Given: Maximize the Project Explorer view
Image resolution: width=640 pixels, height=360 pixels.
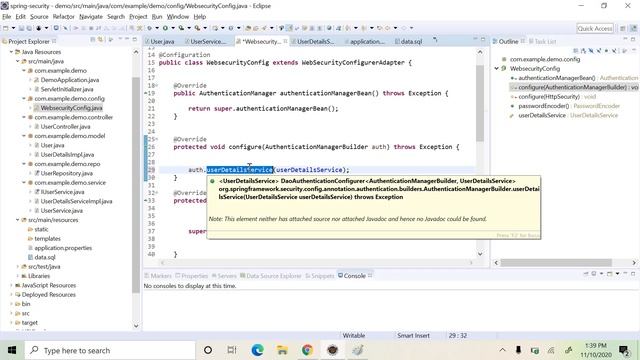Looking at the screenshot, I should click(x=135, y=39).
